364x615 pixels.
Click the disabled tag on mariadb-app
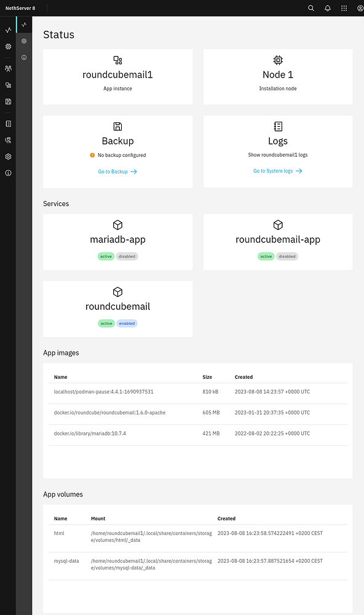click(x=127, y=256)
